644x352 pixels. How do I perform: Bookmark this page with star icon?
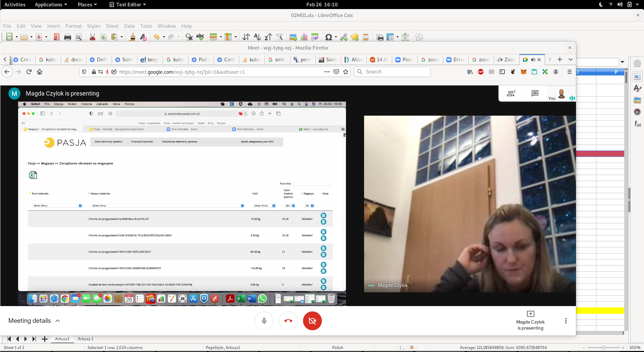click(346, 72)
